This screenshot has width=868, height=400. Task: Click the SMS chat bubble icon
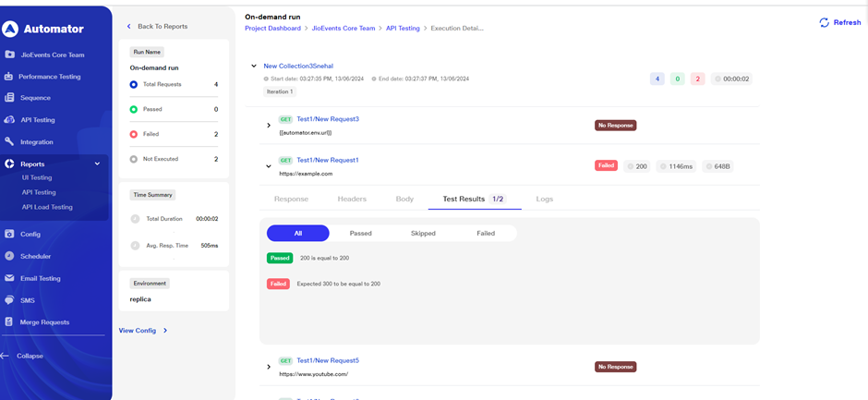(9, 300)
